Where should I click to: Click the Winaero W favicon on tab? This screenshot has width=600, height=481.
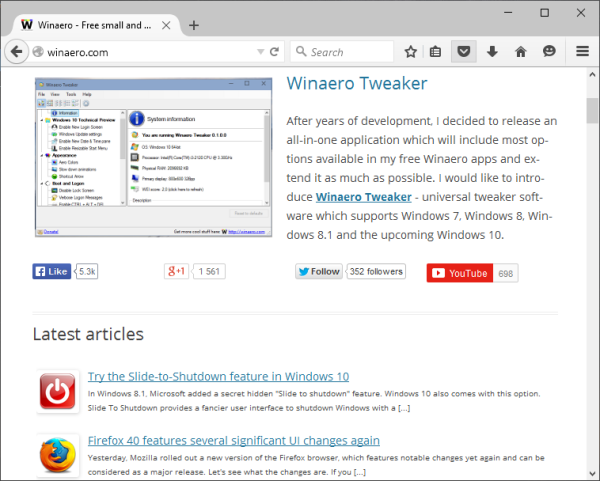tap(26, 25)
